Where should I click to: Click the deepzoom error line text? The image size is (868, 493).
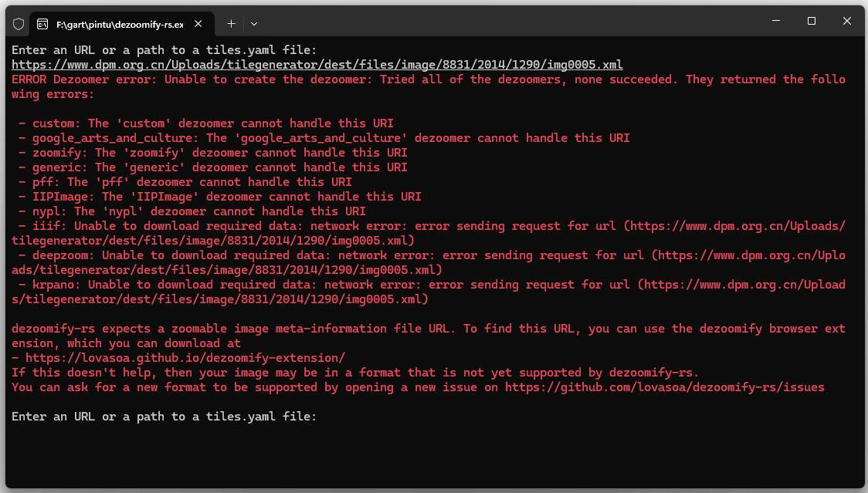click(232, 255)
